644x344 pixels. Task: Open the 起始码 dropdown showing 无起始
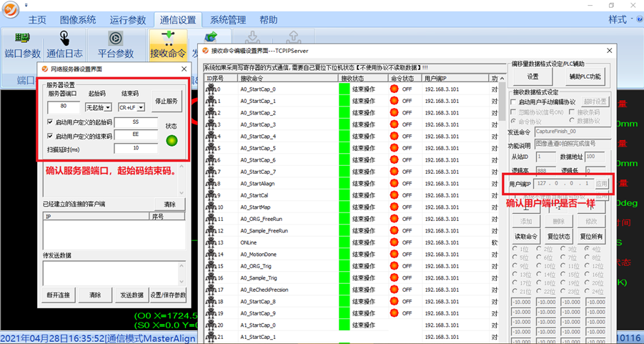point(98,108)
